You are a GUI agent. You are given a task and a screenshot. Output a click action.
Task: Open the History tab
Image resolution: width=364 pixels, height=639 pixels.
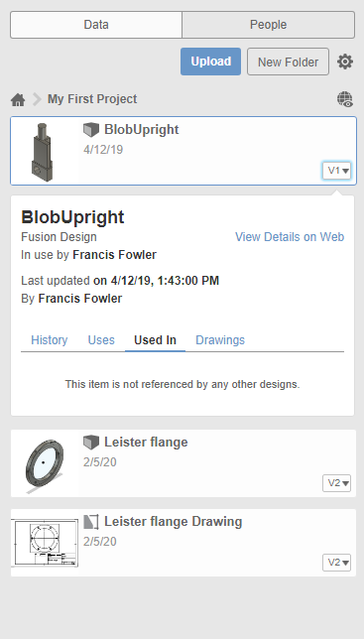(50, 340)
